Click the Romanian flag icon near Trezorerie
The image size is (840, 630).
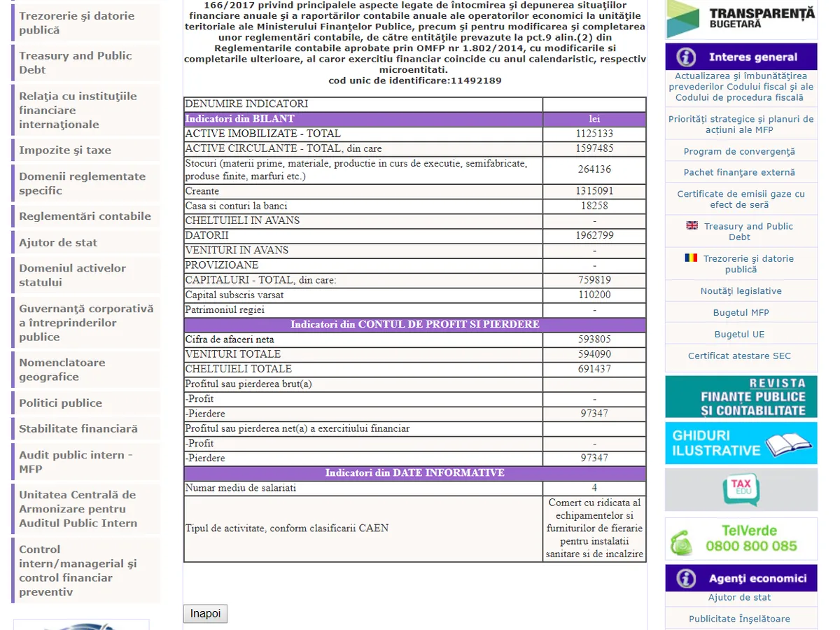[691, 258]
